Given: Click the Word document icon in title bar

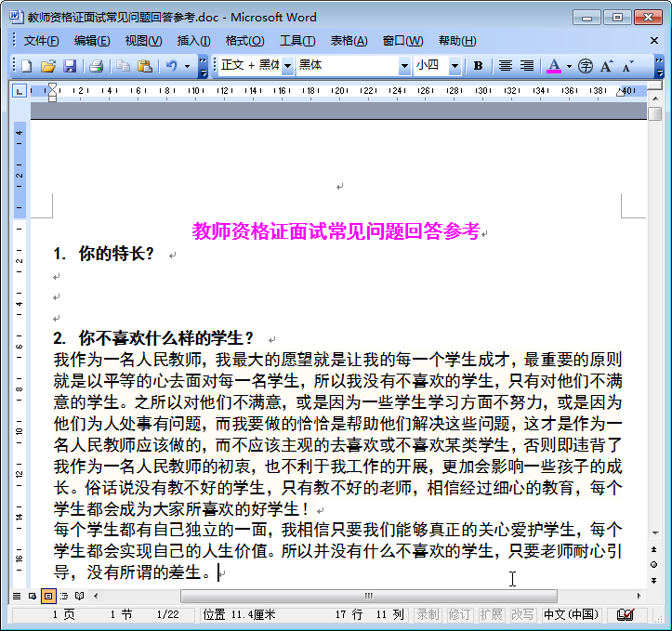Looking at the screenshot, I should pos(16,17).
